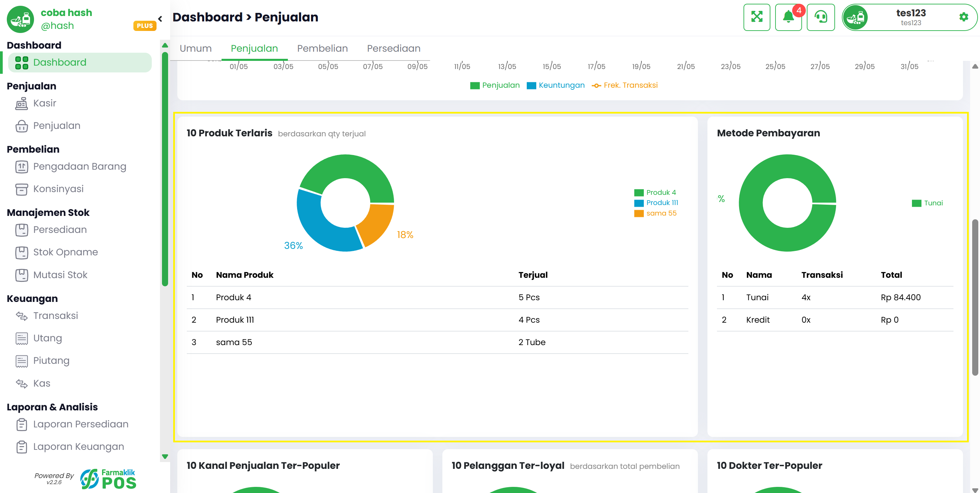Viewport: 980px width, 493px height.
Task: Open settings gear next to tes123
Action: coord(963,17)
